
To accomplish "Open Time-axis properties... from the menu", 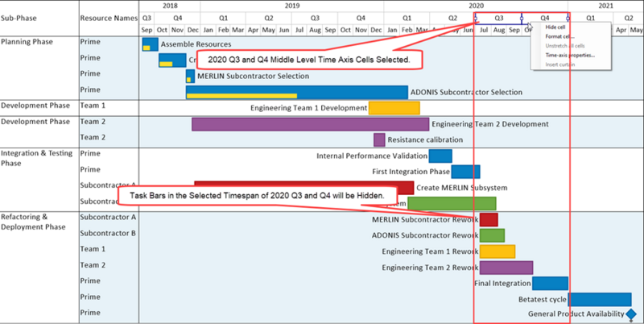I will pyautogui.click(x=570, y=55).
